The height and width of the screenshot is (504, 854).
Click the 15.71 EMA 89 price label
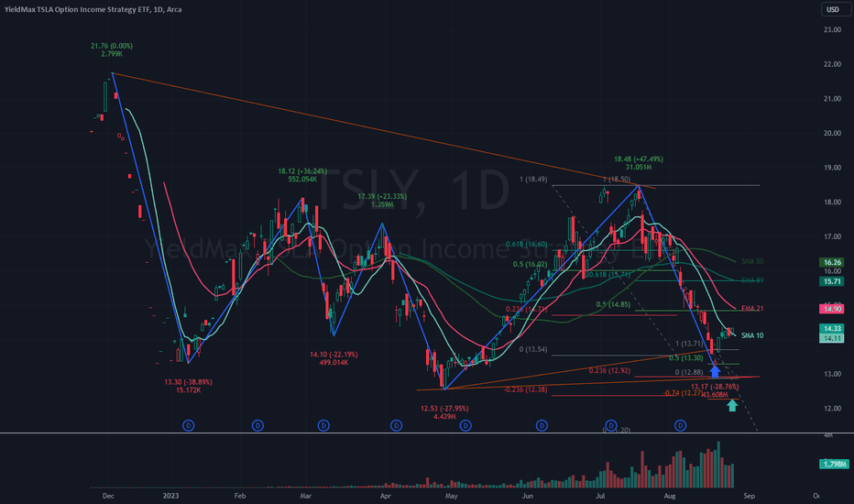pyautogui.click(x=832, y=281)
